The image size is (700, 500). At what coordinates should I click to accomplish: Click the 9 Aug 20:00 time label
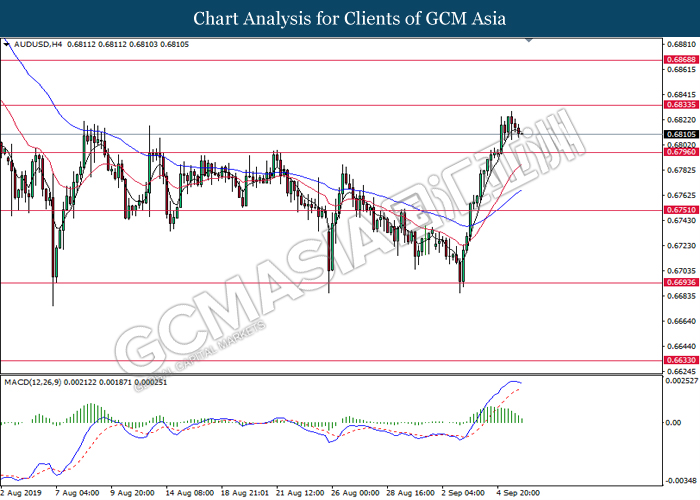133,493
